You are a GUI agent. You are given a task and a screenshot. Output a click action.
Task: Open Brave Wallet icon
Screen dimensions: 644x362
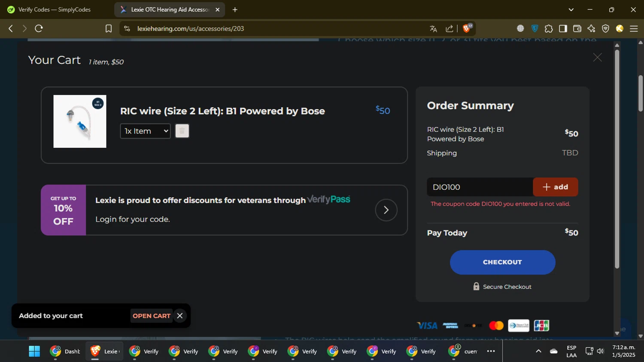click(x=577, y=28)
